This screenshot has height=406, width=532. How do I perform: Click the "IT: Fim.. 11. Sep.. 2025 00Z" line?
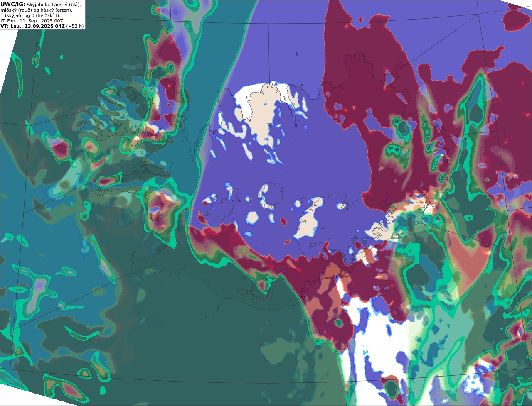click(x=32, y=21)
